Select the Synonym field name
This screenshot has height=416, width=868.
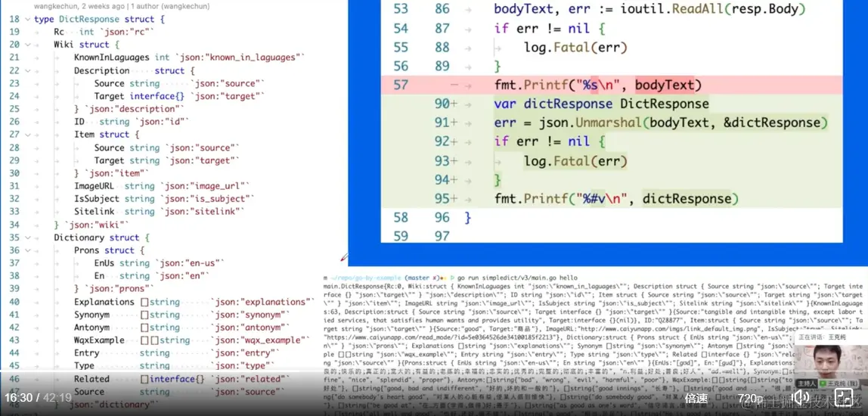(91, 315)
